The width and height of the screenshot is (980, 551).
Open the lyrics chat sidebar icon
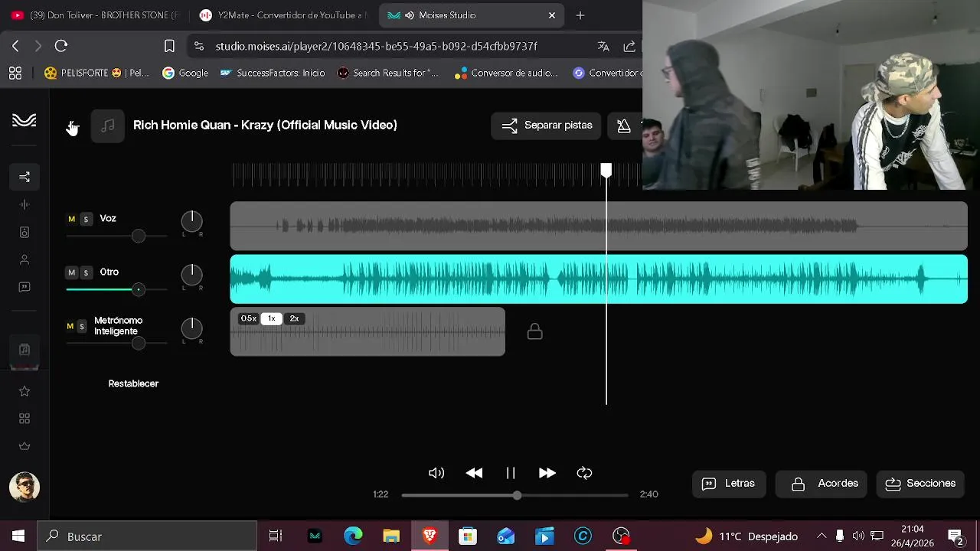(x=24, y=287)
